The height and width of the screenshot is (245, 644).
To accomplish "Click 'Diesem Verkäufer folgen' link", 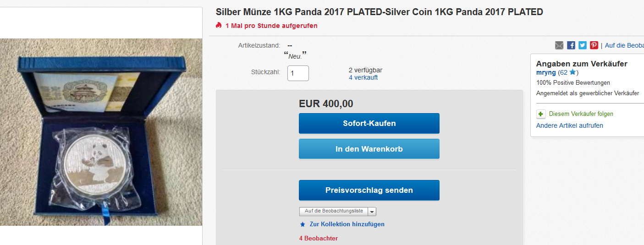I will 581,114.
